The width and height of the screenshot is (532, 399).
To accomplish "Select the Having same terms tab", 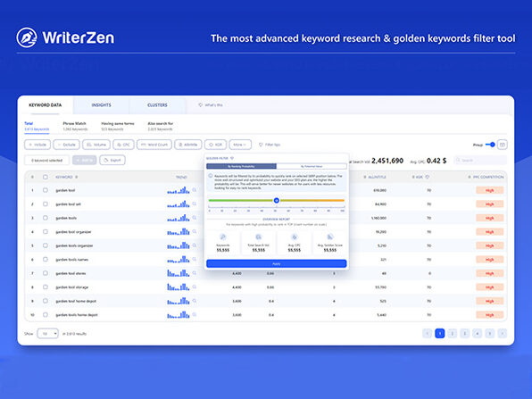I will point(118,126).
